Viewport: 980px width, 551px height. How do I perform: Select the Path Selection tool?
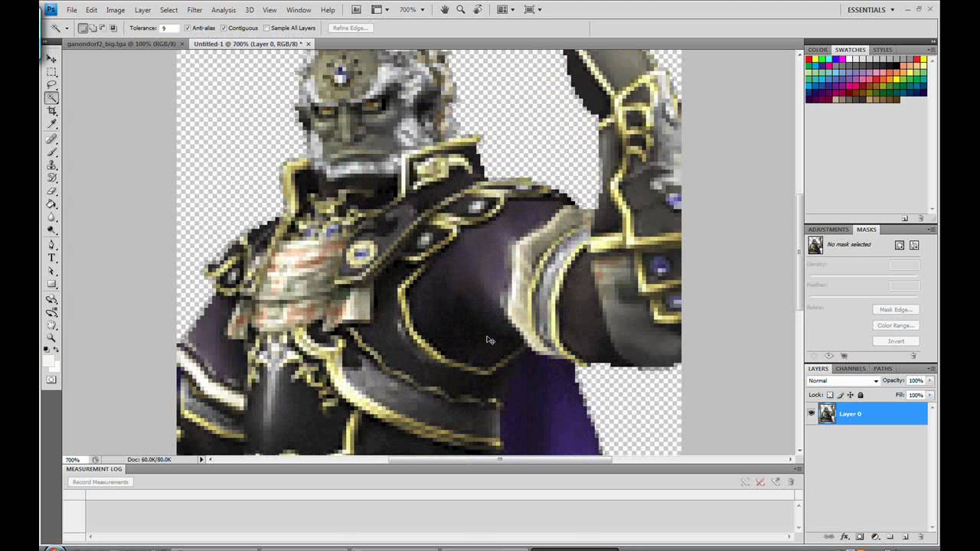(51, 271)
